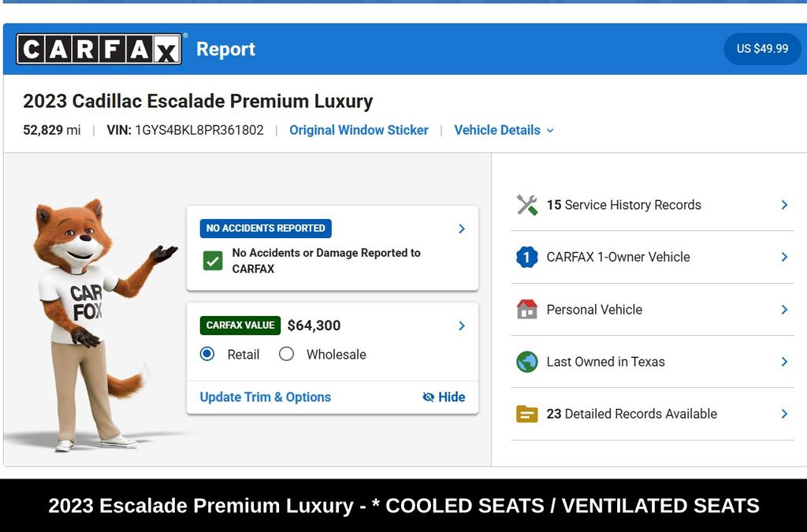Click the red house Personal Vehicle icon
The height and width of the screenshot is (532, 807).
[526, 309]
